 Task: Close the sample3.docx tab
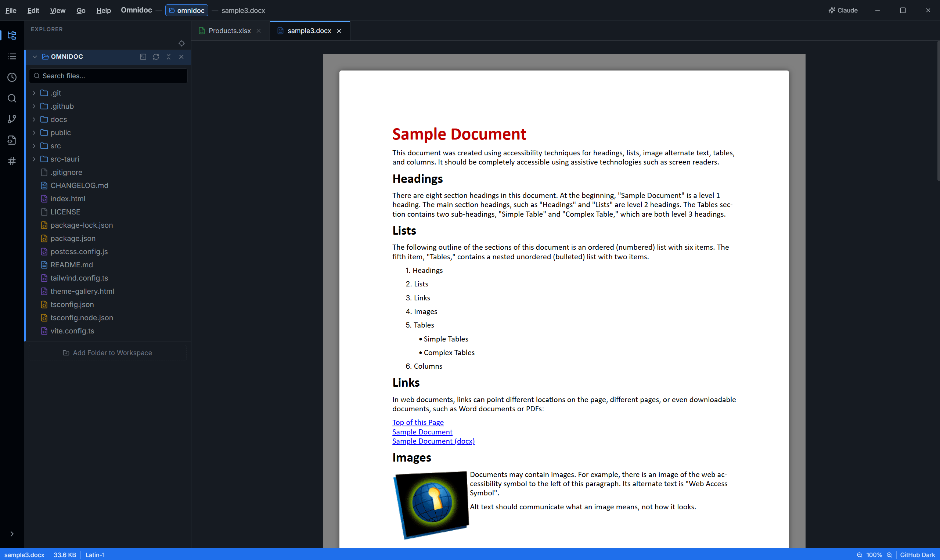[x=339, y=31]
